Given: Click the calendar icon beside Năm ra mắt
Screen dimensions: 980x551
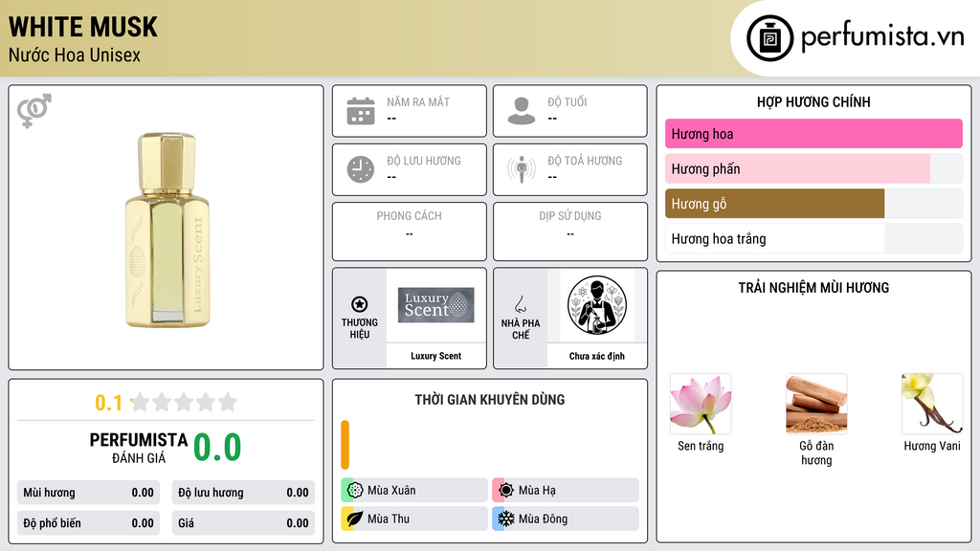Looking at the screenshot, I should (361, 111).
